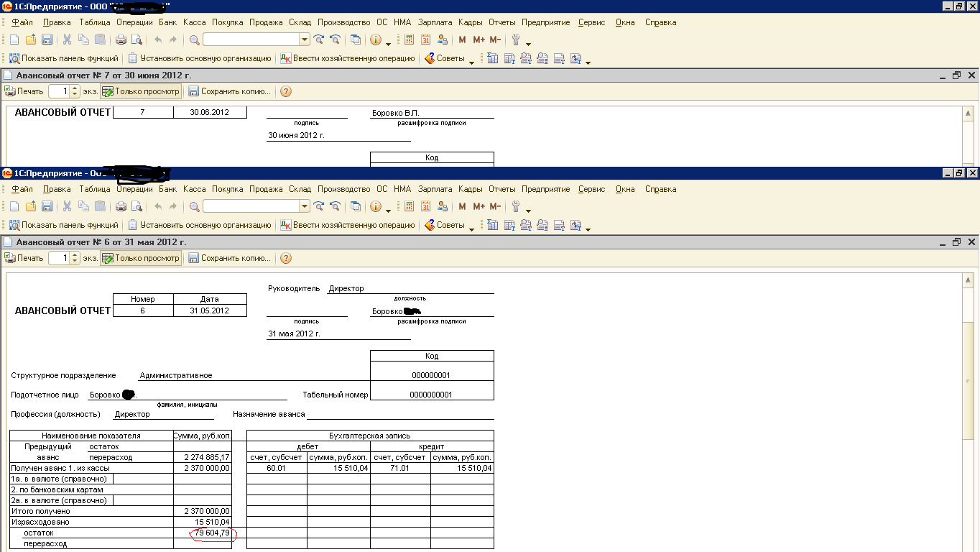Click the M+ memory button in the lower toolbar
The height and width of the screenshot is (552, 980).
coord(479,206)
